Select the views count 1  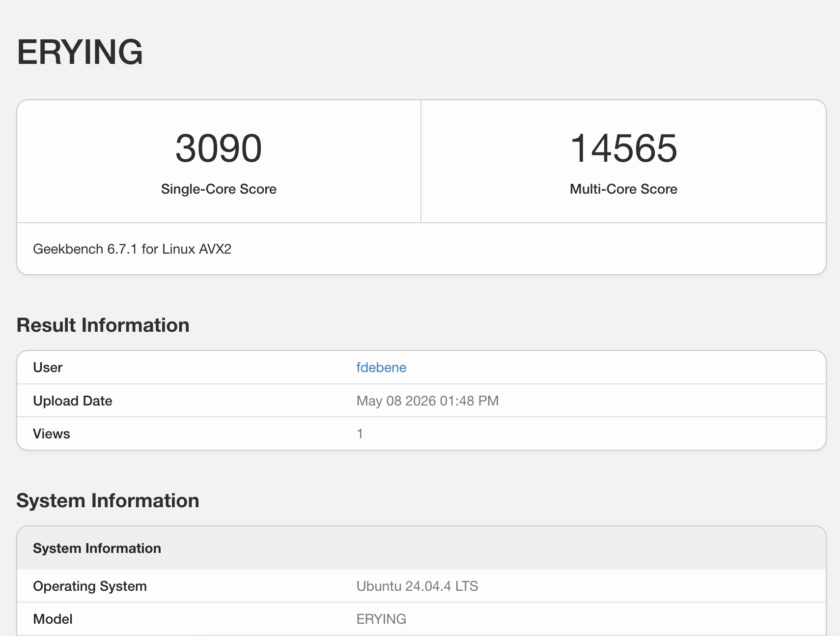point(360,434)
